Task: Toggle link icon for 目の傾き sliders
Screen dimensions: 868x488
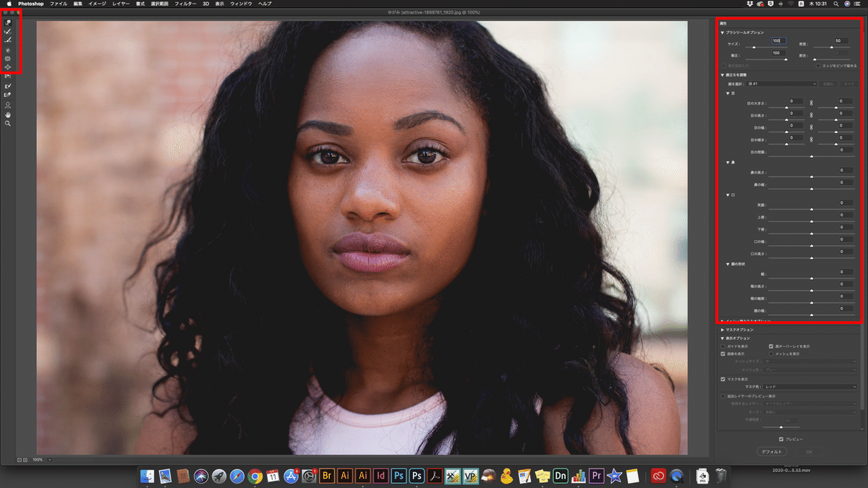Action: (811, 138)
